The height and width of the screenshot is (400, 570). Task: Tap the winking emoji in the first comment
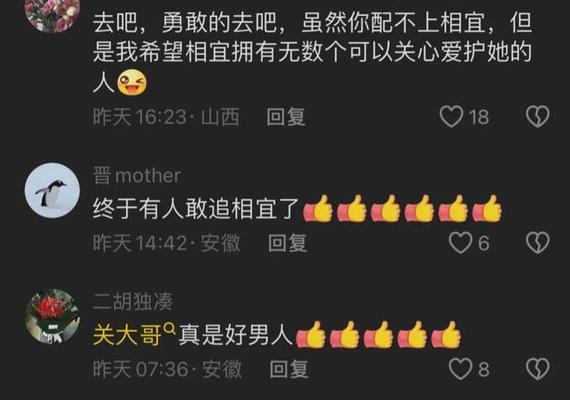click(132, 83)
